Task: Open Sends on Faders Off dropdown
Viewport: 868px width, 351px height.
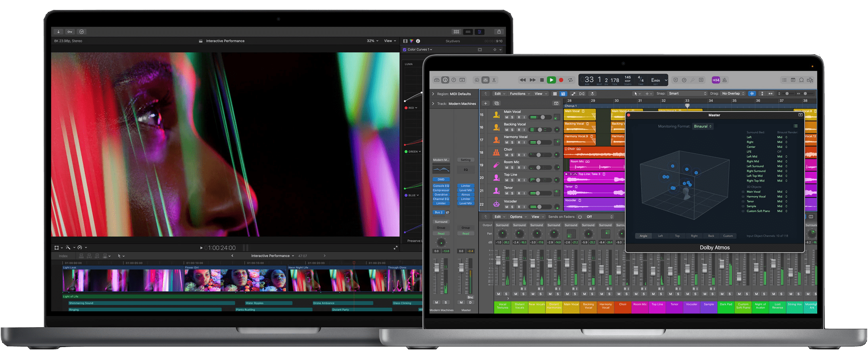Action: [599, 217]
